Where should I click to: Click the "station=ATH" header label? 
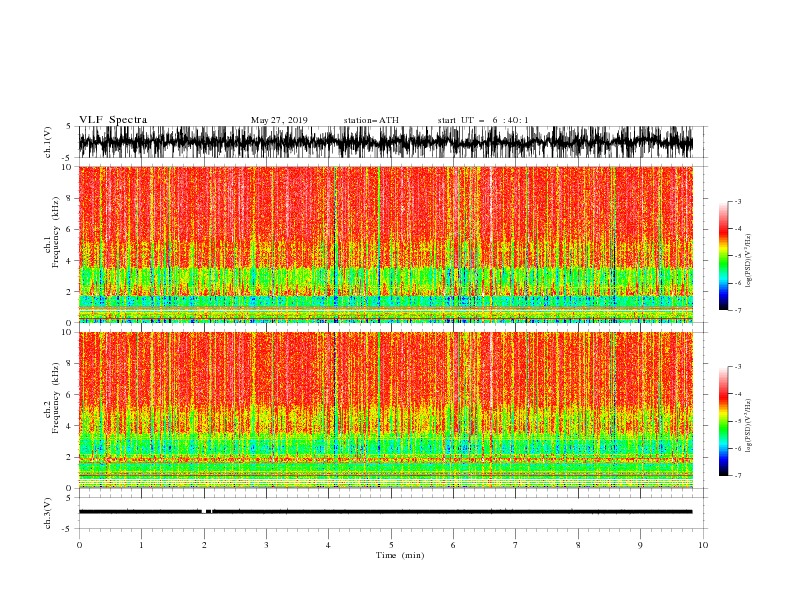coord(371,120)
